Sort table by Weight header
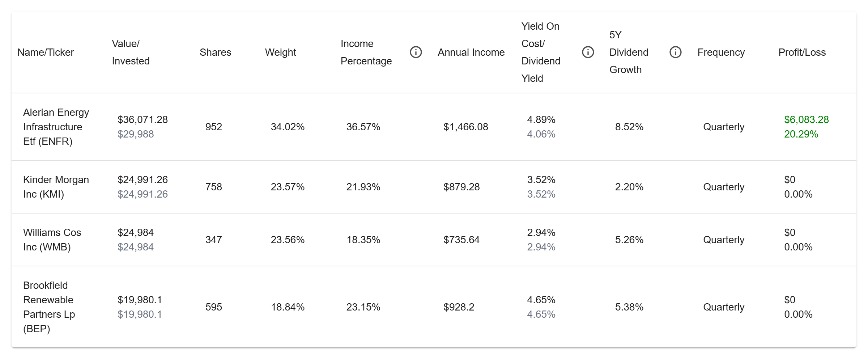The height and width of the screenshot is (359, 868). pyautogui.click(x=280, y=52)
